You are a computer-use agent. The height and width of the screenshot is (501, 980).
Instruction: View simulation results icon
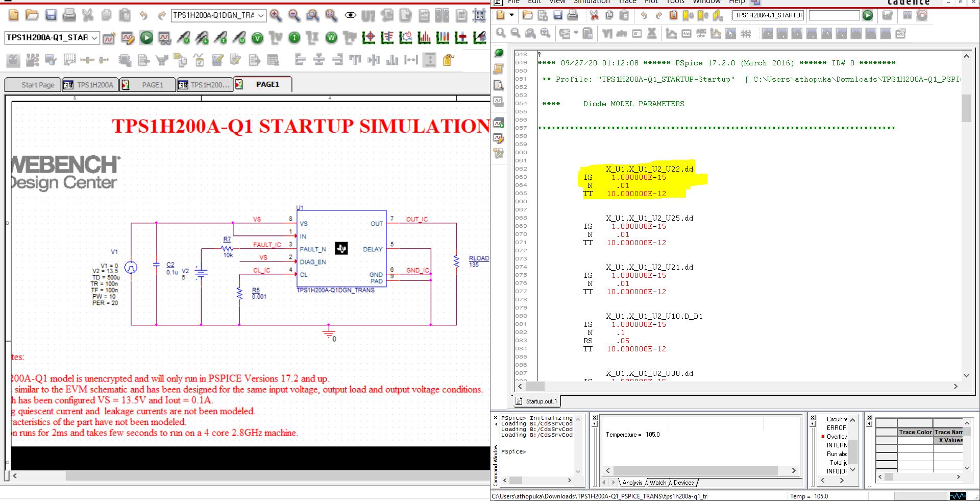point(164,38)
